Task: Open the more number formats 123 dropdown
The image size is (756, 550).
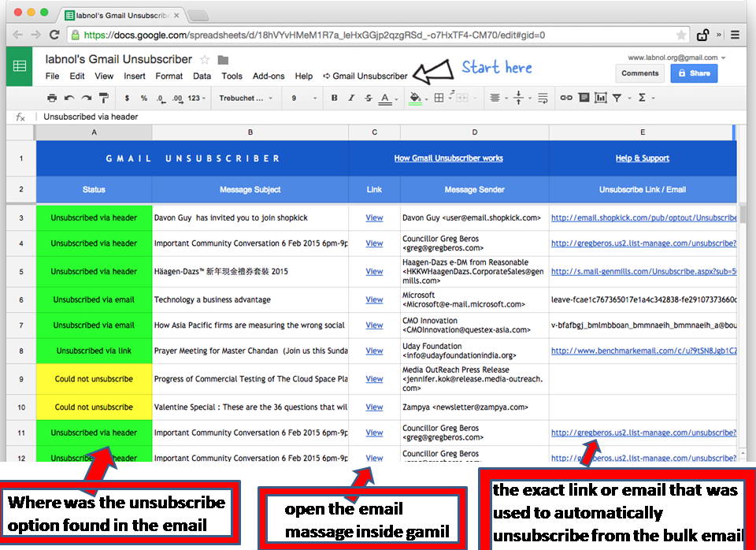Action: point(197,98)
